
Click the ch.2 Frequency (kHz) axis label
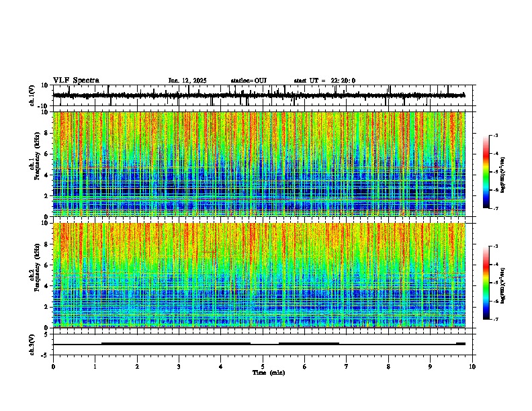[36, 267]
